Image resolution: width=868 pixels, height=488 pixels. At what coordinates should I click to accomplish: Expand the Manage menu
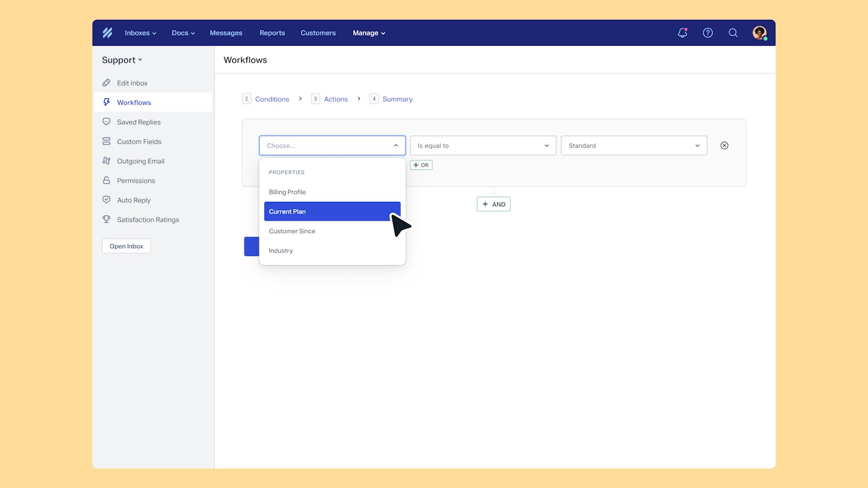pos(369,33)
